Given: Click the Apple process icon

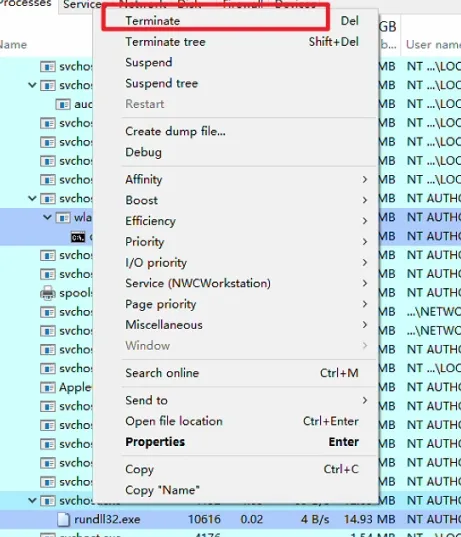Looking at the screenshot, I should (x=48, y=388).
